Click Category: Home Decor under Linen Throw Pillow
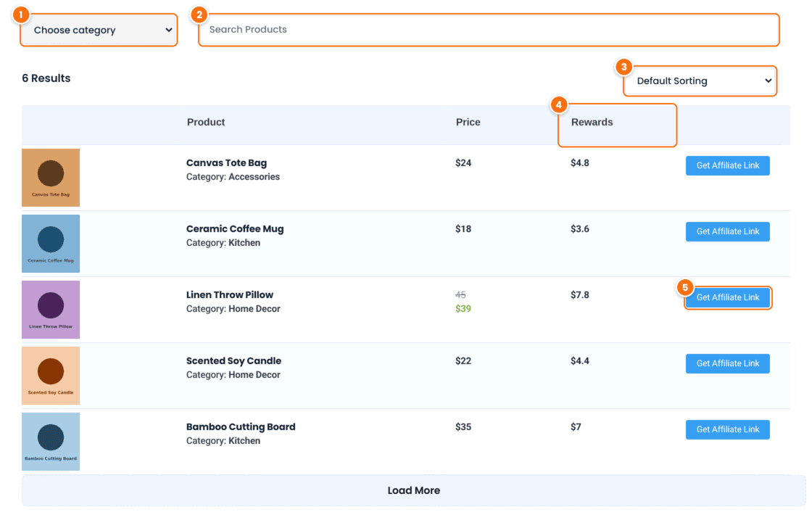This screenshot has height=528, width=812. (x=233, y=309)
